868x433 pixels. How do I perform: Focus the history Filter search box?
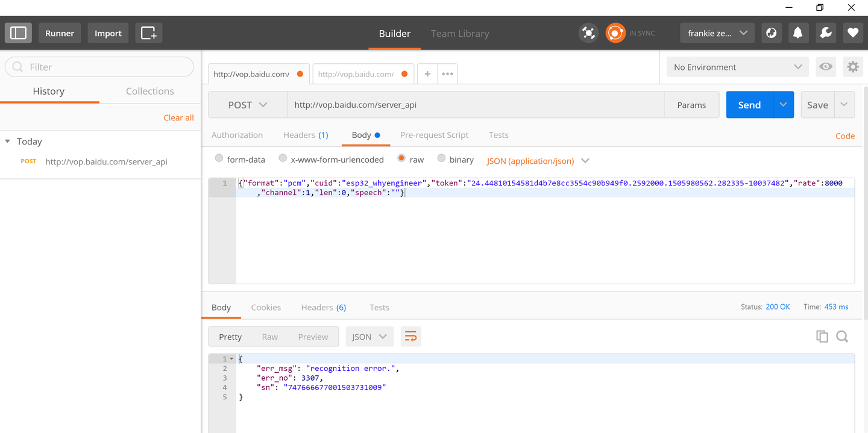99,67
